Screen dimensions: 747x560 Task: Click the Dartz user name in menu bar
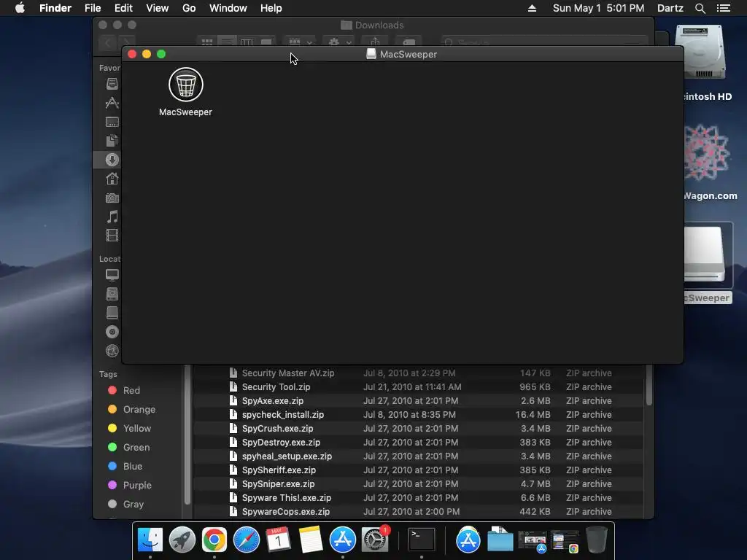(x=670, y=8)
